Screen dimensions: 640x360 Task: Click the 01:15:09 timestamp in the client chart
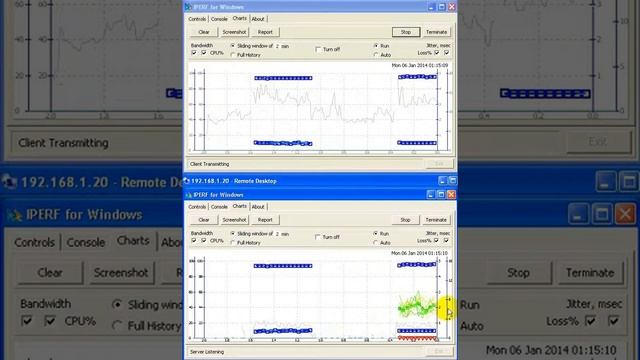pos(420,65)
